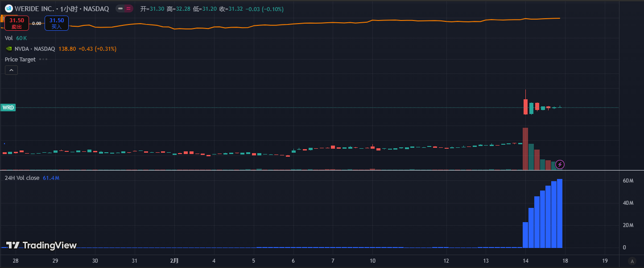Toggle the market status pill next to NASDAQ

[124, 9]
